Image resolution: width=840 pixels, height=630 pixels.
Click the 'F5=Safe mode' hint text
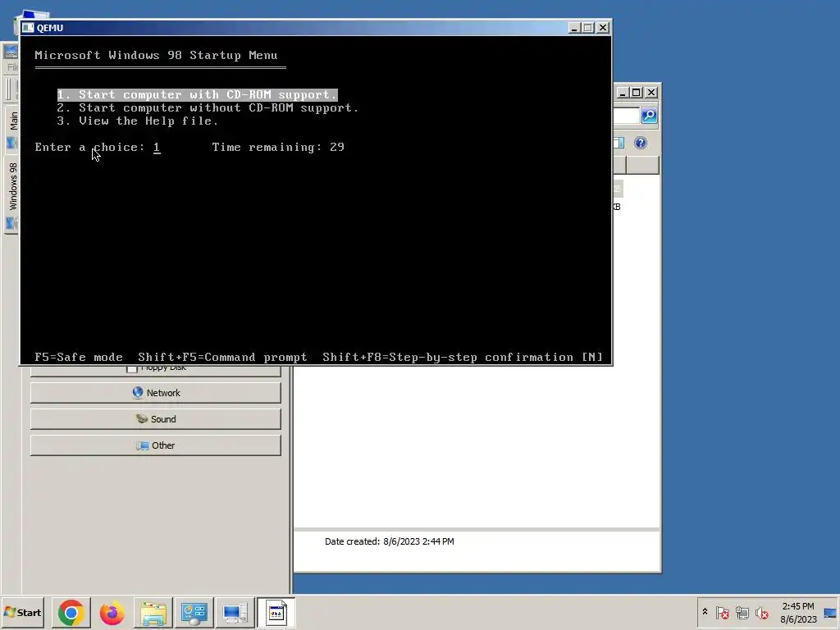[79, 358]
